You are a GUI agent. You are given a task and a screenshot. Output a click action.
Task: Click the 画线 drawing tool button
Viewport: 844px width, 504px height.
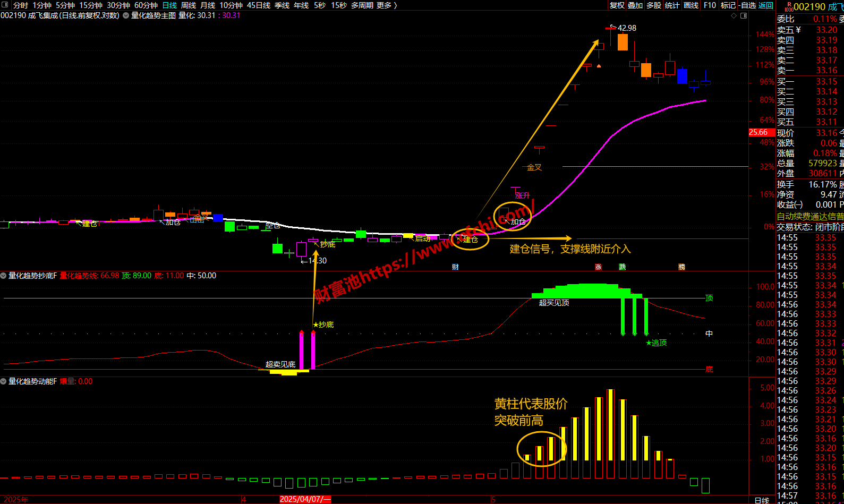point(691,5)
